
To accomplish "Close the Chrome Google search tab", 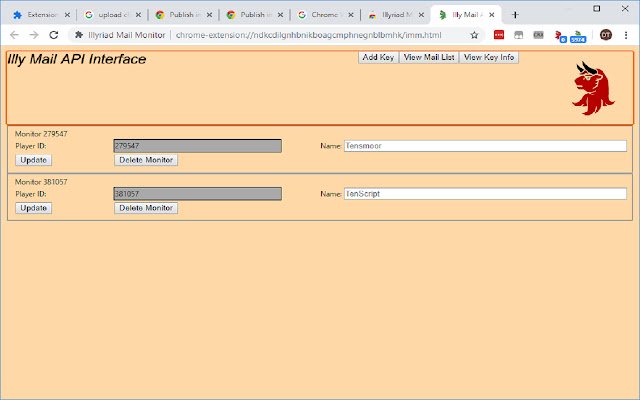I will click(351, 15).
